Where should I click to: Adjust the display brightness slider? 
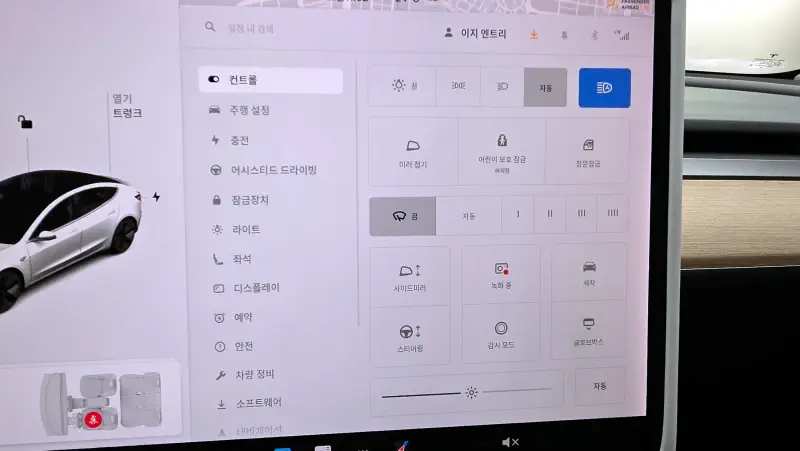click(467, 392)
